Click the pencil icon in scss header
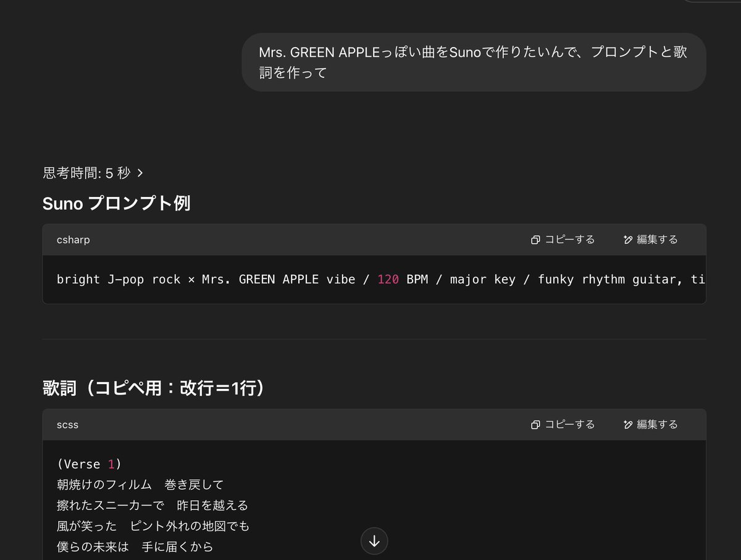The width and height of the screenshot is (741, 560). [629, 425]
